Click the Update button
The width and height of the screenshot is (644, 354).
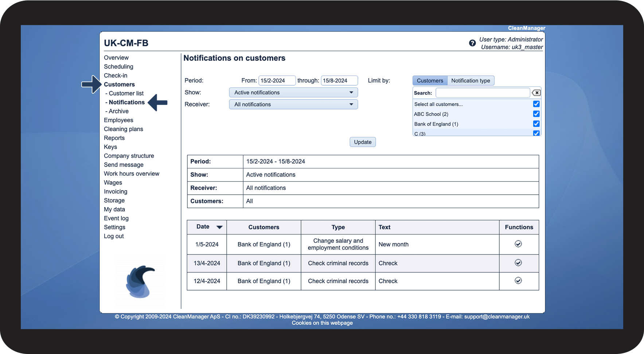point(363,142)
